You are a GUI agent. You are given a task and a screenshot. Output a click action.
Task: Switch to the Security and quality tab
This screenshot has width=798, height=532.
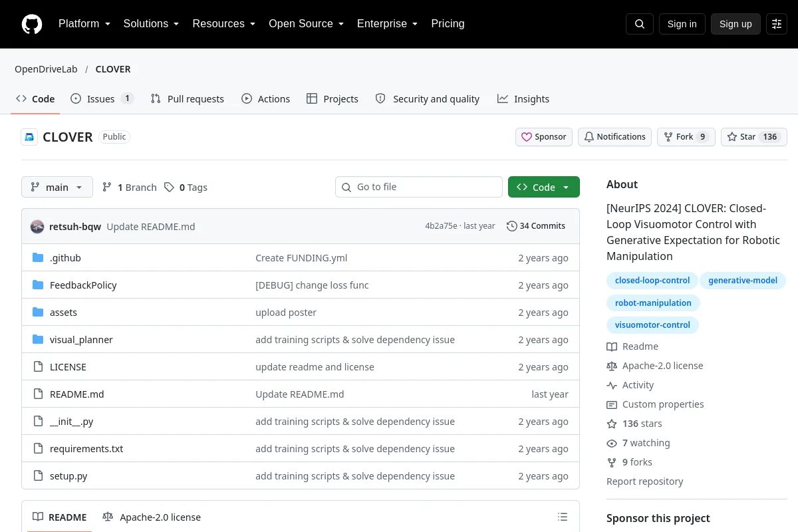click(x=428, y=98)
